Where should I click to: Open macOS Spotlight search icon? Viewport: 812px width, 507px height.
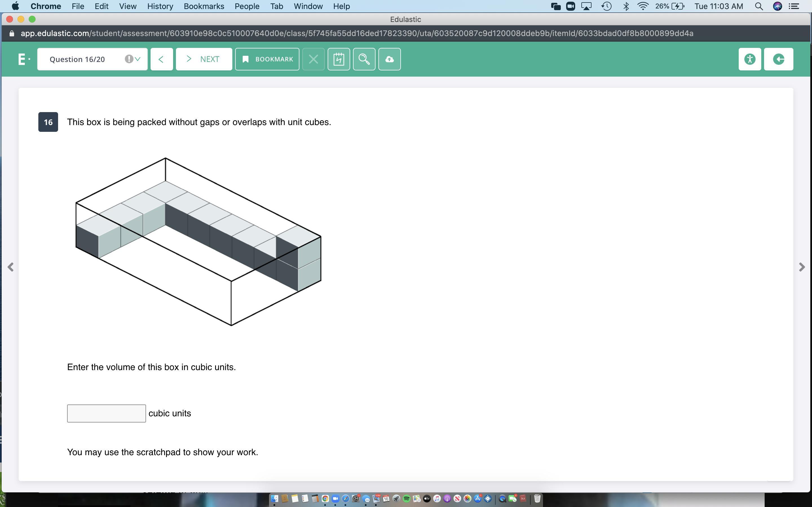tap(759, 6)
